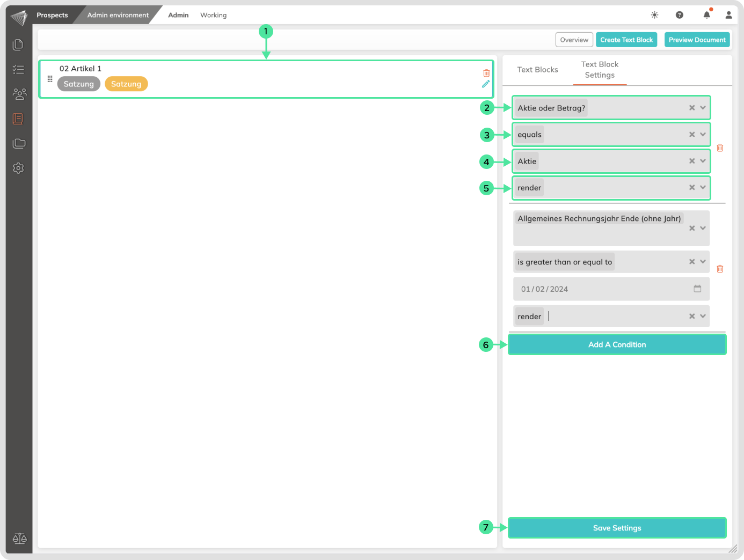Open the 'equals' operator dropdown
The height and width of the screenshot is (560, 744).
pyautogui.click(x=703, y=135)
